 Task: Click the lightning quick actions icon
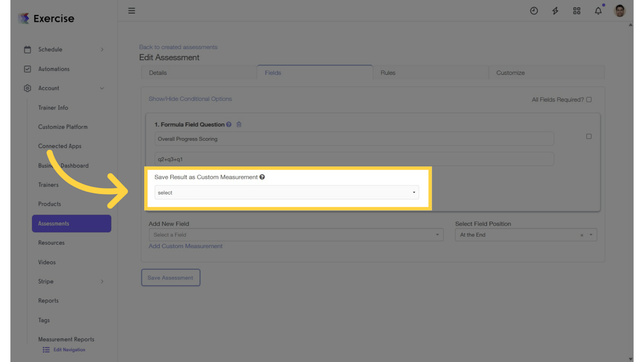pyautogui.click(x=555, y=10)
